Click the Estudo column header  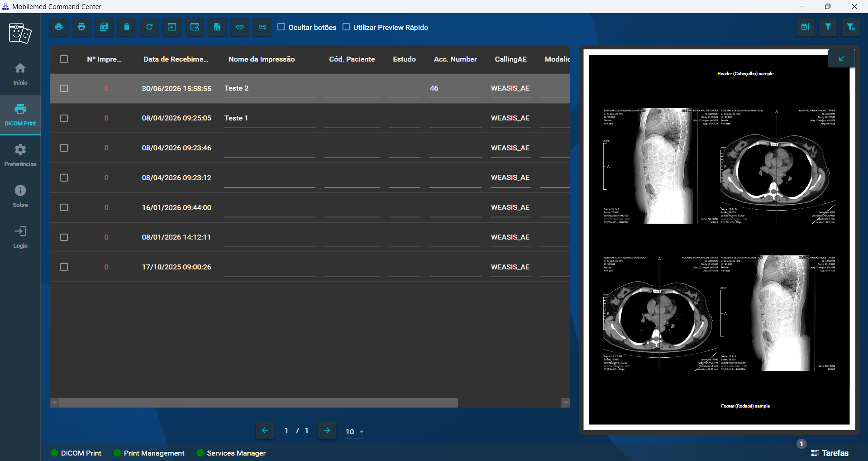(x=404, y=59)
